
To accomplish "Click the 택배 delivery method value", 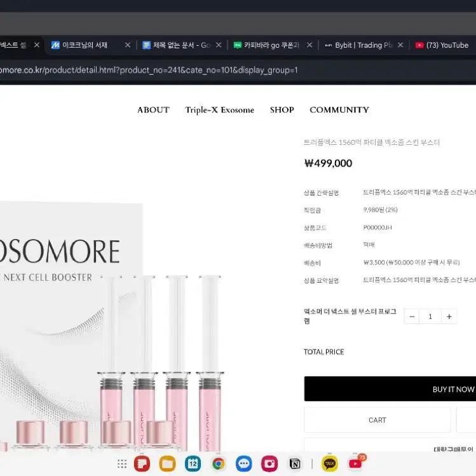I will 369,245.
